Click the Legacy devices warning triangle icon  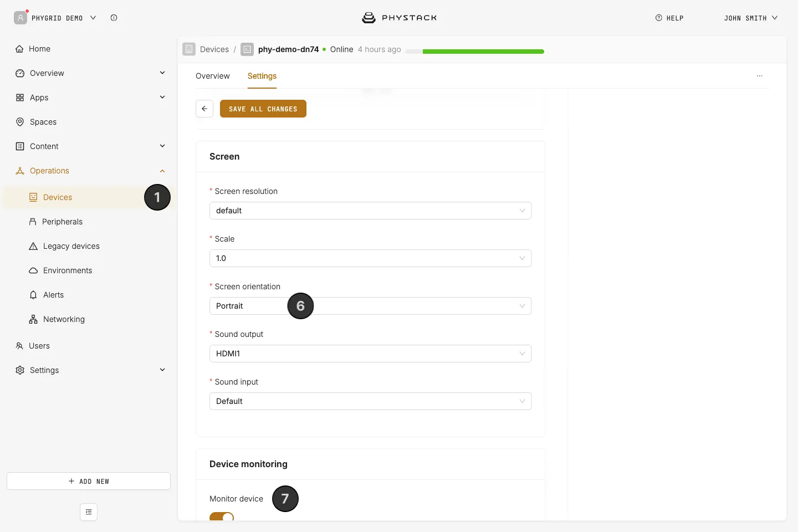pos(33,246)
